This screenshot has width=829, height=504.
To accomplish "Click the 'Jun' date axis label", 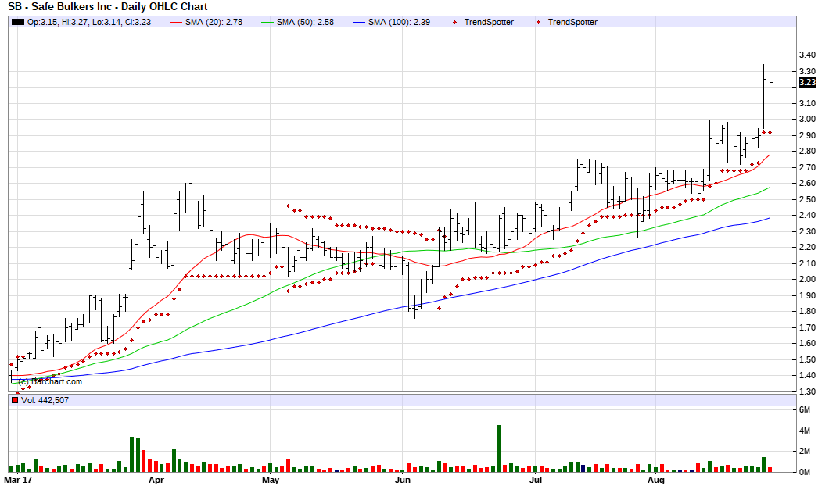I will (402, 481).
